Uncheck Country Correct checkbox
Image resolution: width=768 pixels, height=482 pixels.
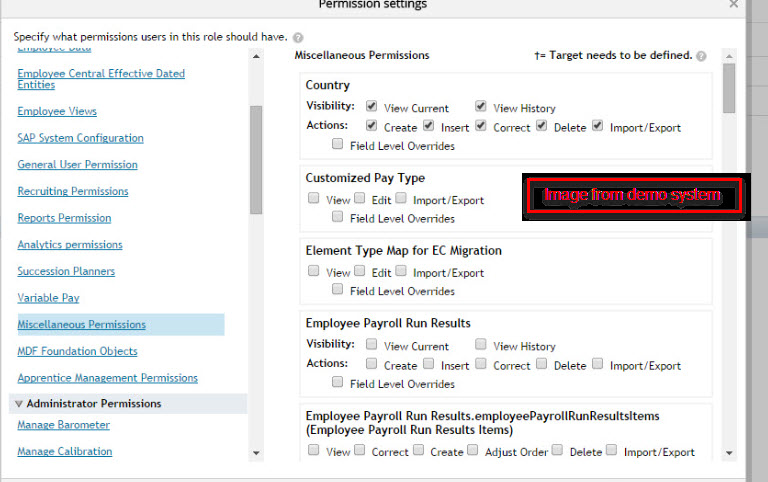pos(481,125)
